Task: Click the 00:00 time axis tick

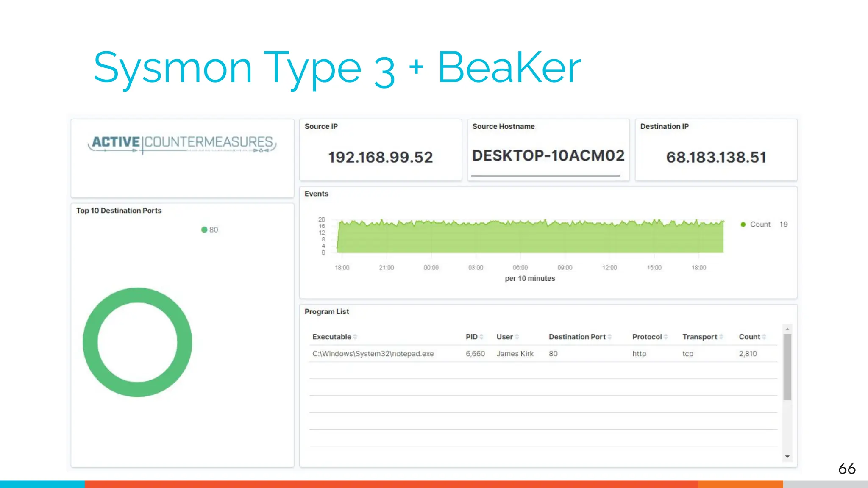Action: coord(431,268)
